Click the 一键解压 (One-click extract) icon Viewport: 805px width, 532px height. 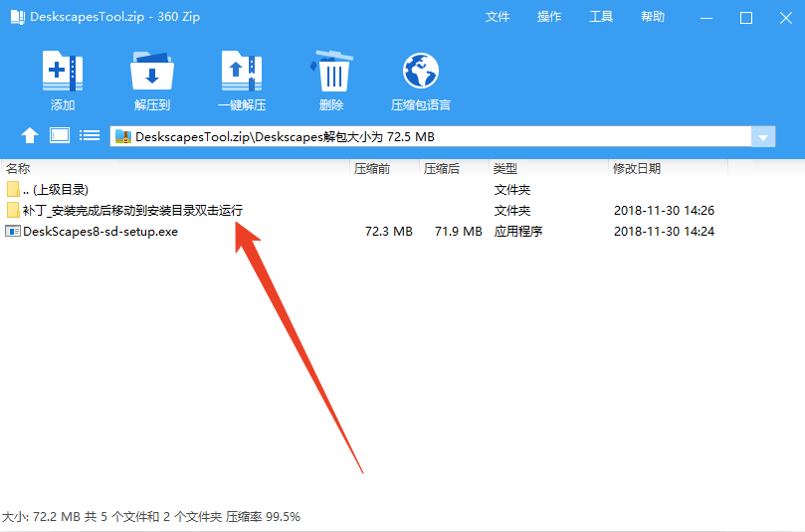pos(242,73)
